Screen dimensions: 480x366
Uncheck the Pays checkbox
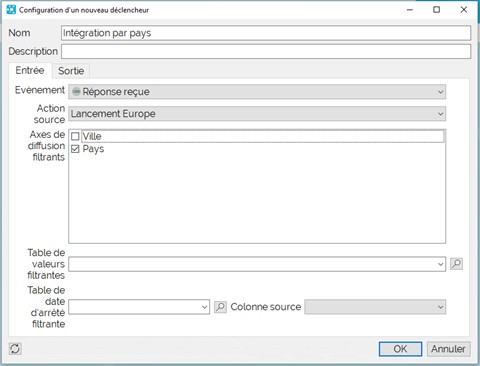click(x=75, y=149)
